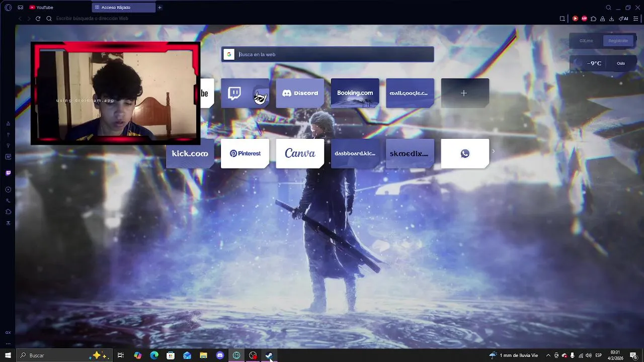644x362 pixels.
Task: Take a snapshot with the capture icon
Action: [562, 19]
